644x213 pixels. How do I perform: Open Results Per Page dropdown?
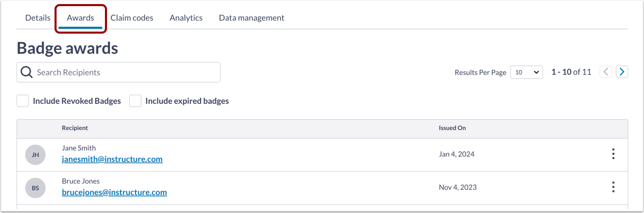(527, 72)
